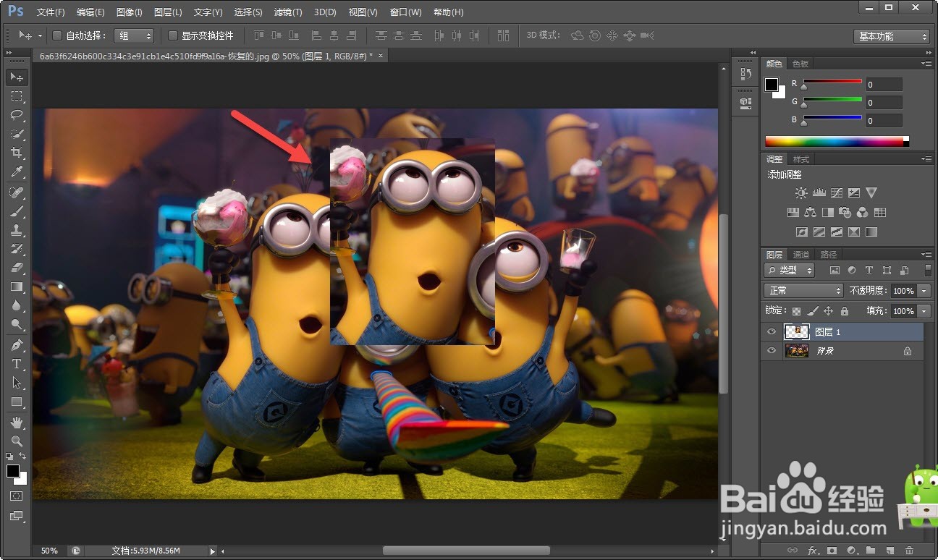
Task: Click the toolbar foreground color swatch
Action: [13, 471]
